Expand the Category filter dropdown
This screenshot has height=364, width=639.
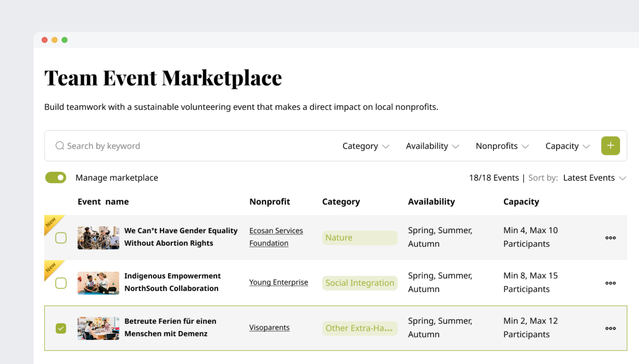coord(365,146)
